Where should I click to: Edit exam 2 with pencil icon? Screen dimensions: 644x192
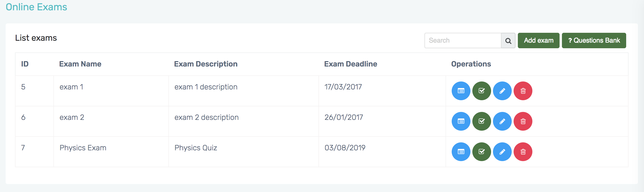pos(502,121)
